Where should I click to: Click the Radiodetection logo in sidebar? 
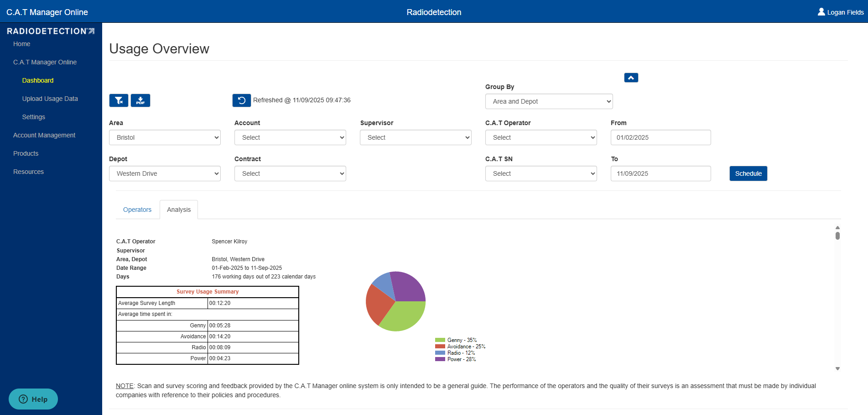(51, 31)
